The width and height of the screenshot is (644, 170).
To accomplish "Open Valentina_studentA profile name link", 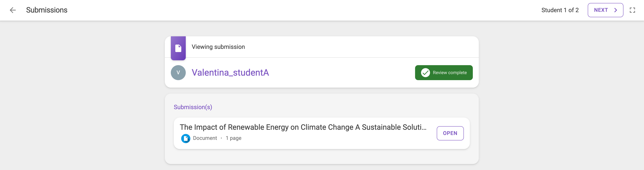I will click(x=230, y=73).
